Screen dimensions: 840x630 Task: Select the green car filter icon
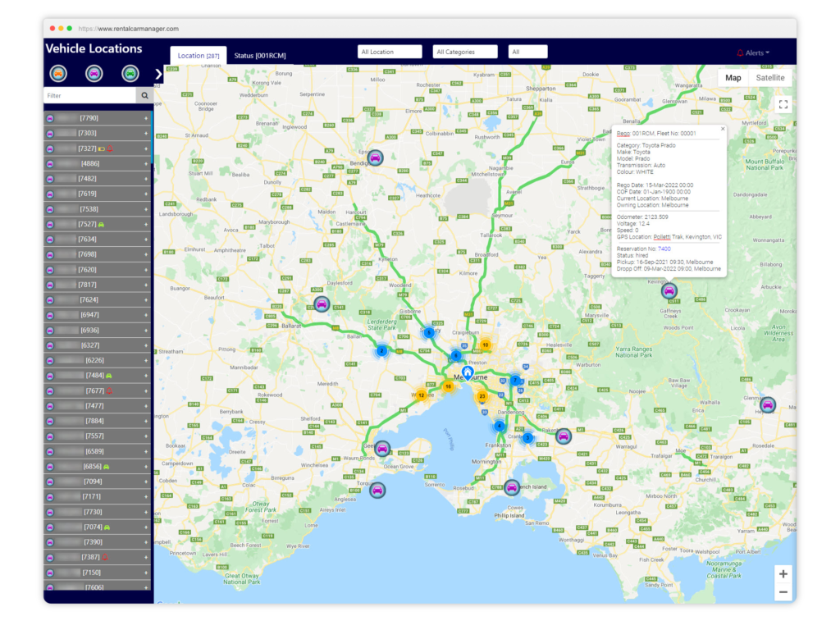[131, 73]
